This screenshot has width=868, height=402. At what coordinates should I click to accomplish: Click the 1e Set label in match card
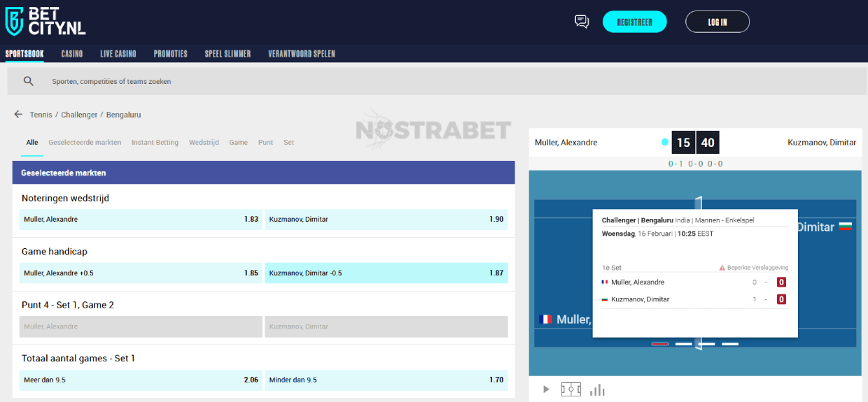click(x=612, y=268)
